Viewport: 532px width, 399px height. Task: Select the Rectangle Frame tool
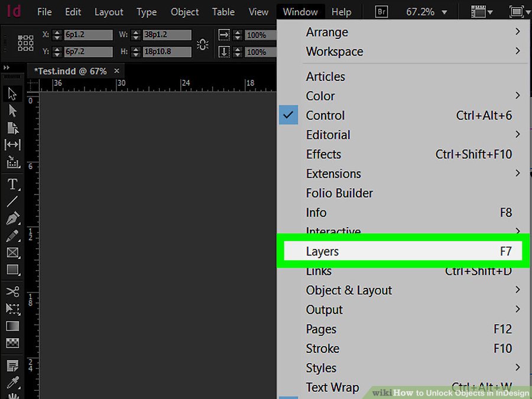coord(12,253)
